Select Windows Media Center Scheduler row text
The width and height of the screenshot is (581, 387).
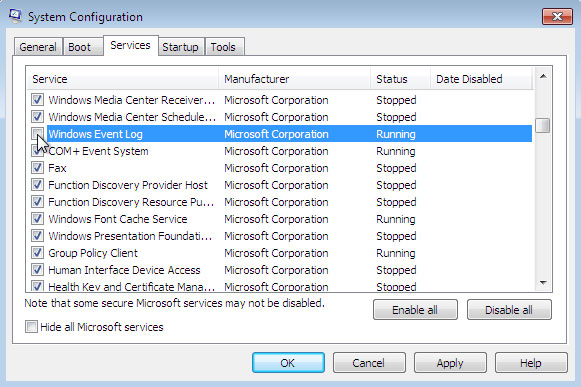tap(132, 117)
